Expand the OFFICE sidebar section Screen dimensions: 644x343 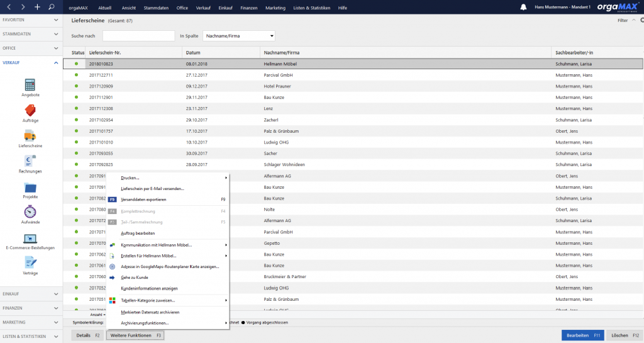click(31, 48)
